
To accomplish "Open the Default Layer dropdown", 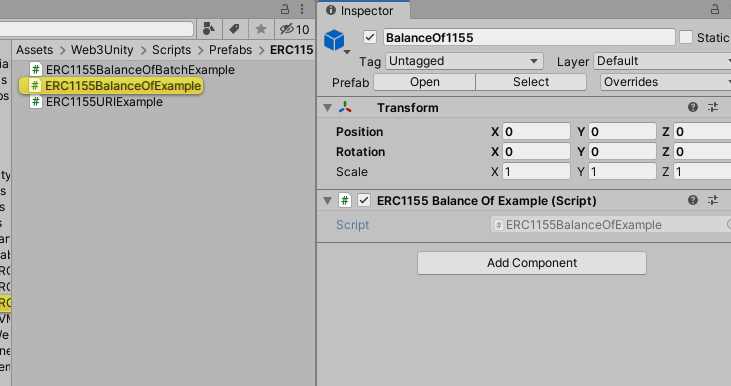I will pyautogui.click(x=662, y=61).
